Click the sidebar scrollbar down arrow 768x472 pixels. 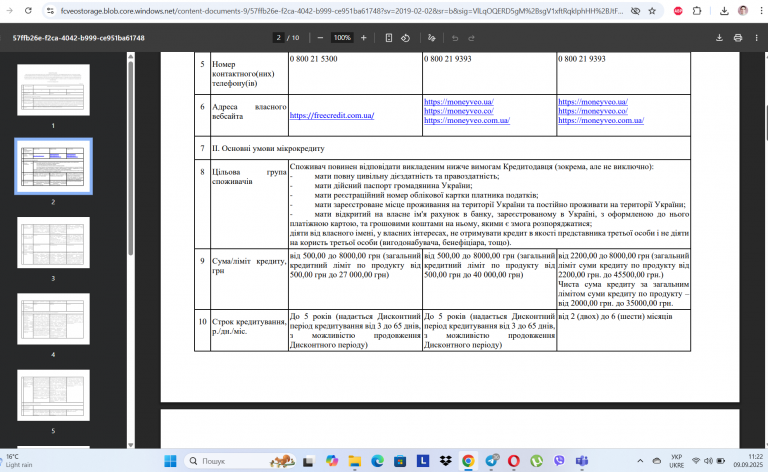click(x=131, y=445)
